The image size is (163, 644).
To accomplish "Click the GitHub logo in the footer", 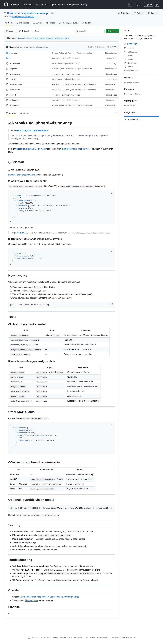I will point(29,637).
